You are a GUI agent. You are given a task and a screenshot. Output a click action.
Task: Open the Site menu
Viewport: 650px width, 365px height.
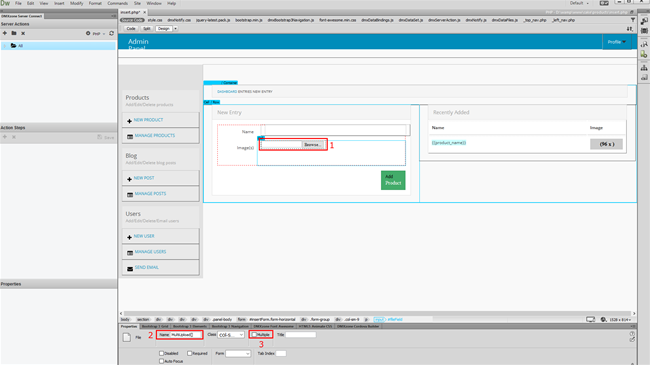point(137,3)
